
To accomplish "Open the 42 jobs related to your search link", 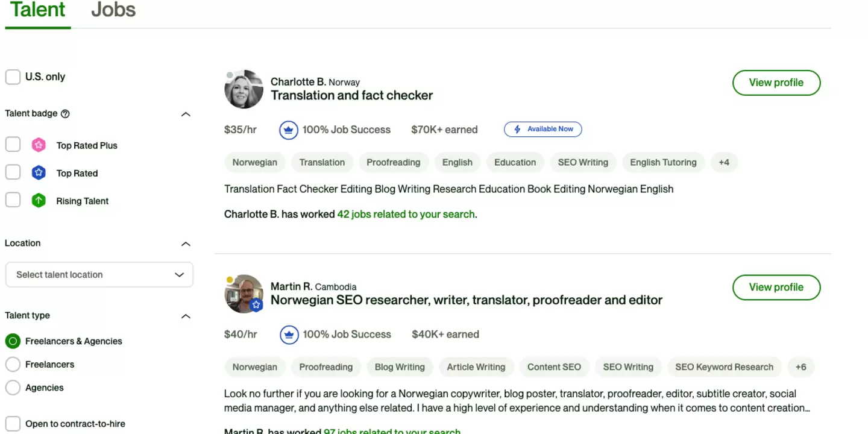I will [x=406, y=214].
